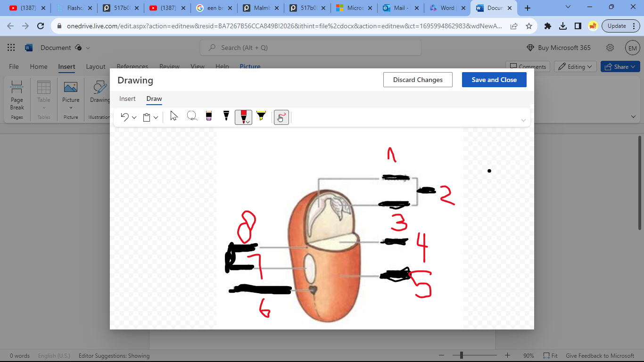Open the red pen options arrow
This screenshot has width=644, height=362.
coord(248,122)
